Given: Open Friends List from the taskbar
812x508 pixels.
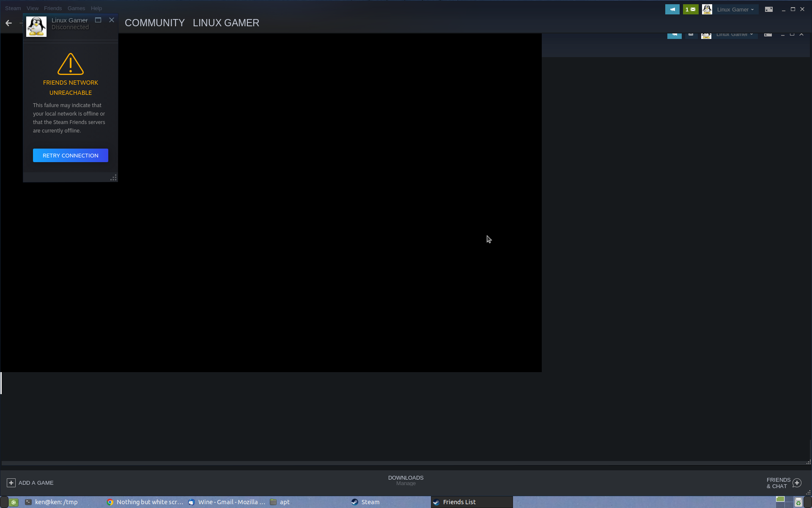Looking at the screenshot, I should [460, 502].
